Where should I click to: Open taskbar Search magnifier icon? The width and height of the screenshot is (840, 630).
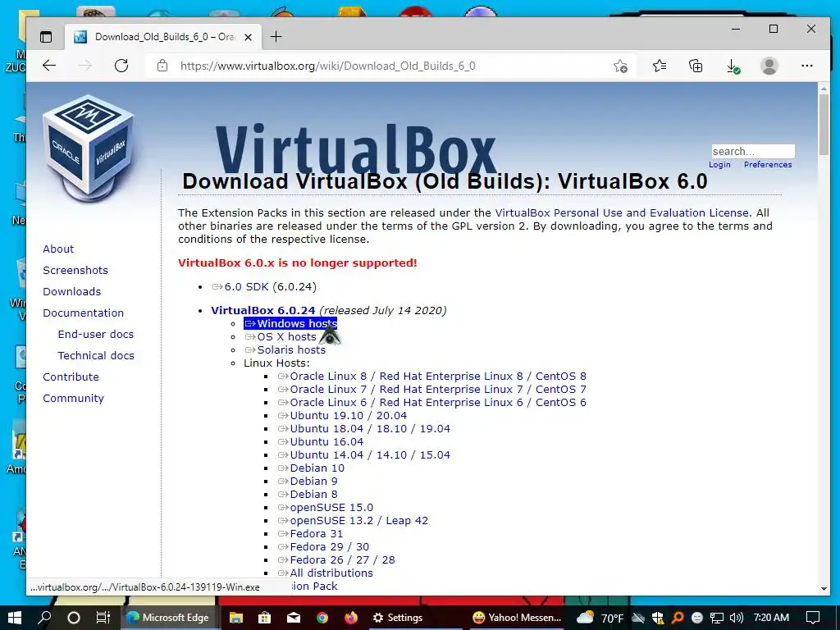coord(44,618)
